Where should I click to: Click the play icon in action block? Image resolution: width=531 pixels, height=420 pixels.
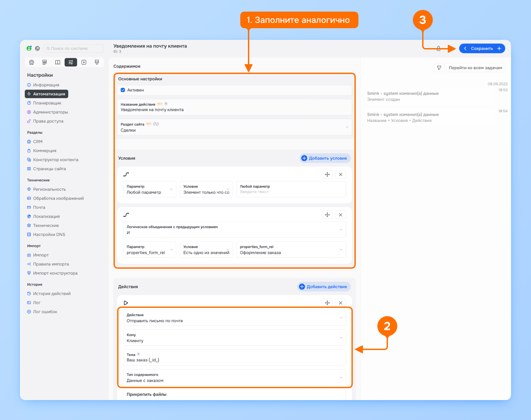(x=126, y=303)
